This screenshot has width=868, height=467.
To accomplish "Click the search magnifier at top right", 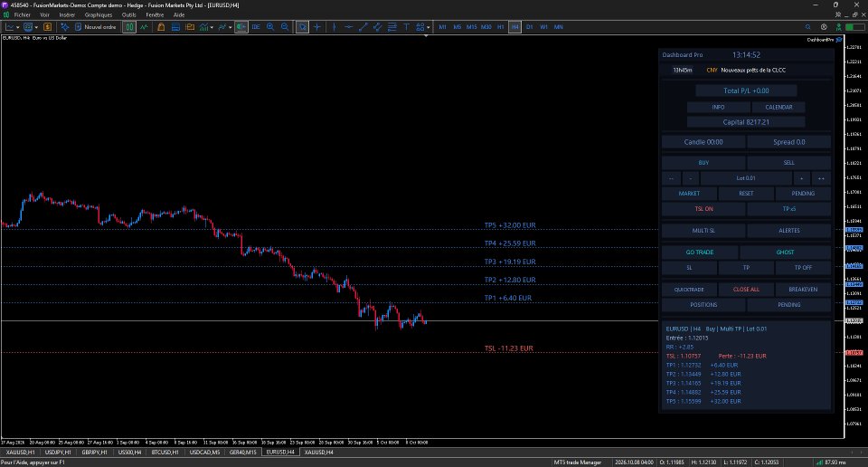I will tap(808, 26).
